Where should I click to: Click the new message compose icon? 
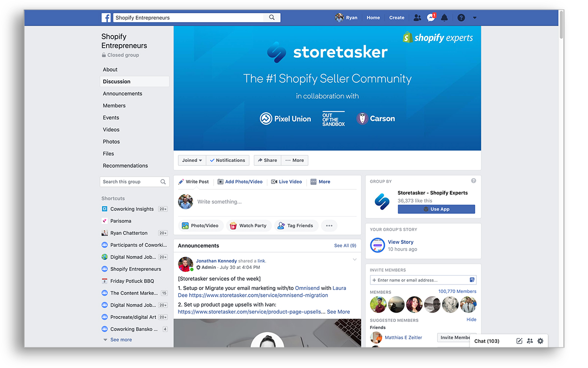[x=519, y=341]
